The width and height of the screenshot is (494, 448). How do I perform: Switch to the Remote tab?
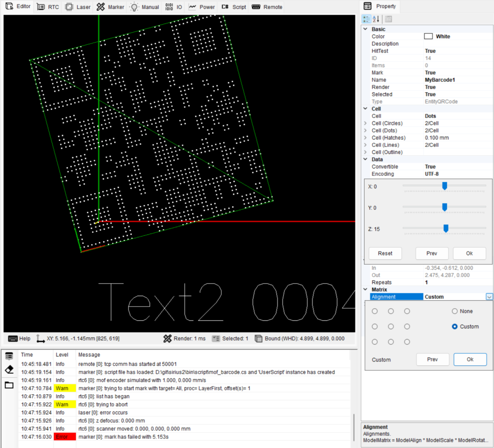point(267,7)
